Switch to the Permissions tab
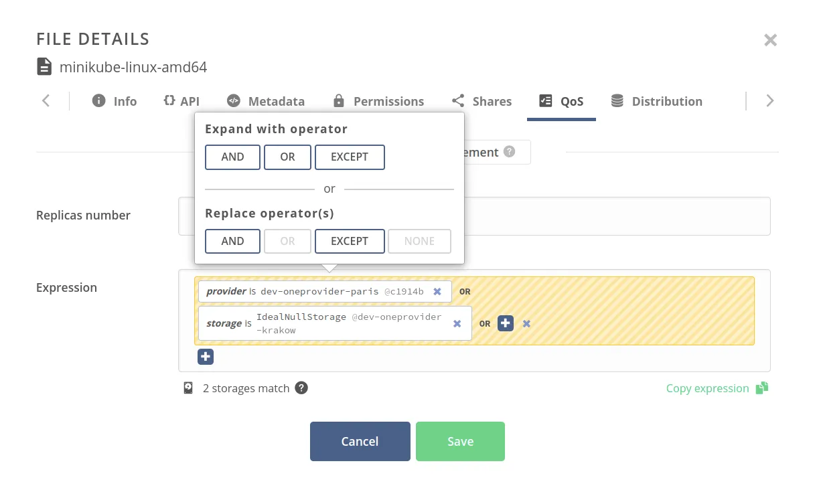The width and height of the screenshot is (815, 504). [378, 101]
